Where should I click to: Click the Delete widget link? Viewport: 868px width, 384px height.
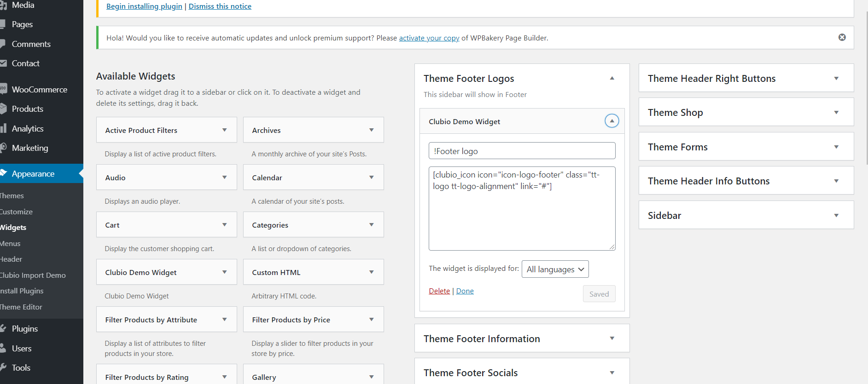pyautogui.click(x=439, y=291)
